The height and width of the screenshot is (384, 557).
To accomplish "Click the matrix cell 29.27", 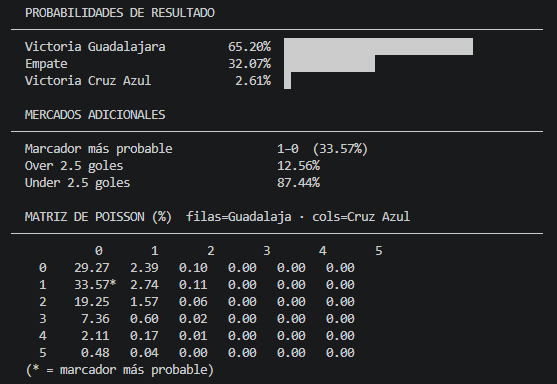I will coord(92,268).
